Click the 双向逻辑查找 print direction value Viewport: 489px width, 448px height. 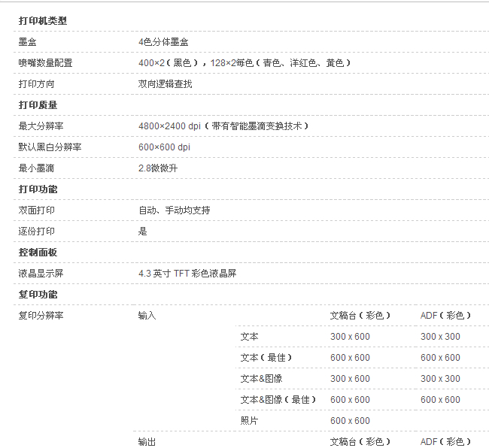165,84
